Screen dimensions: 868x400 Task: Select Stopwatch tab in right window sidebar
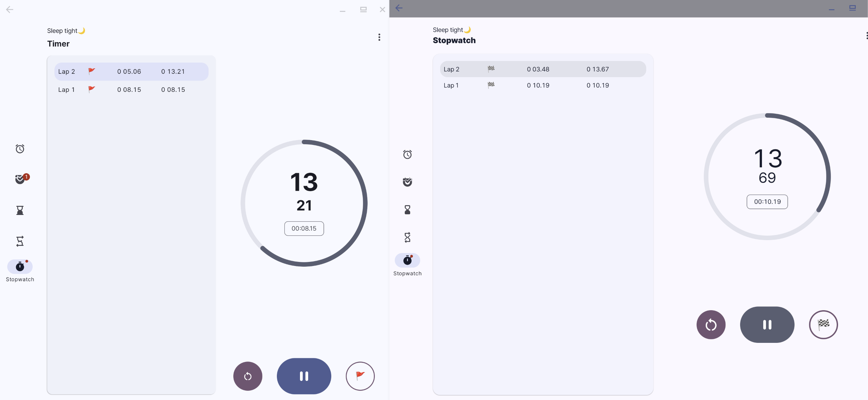point(407,261)
